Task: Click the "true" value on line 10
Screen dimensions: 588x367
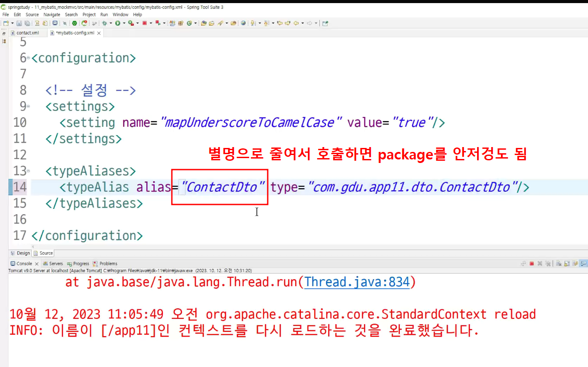Action: 412,122
